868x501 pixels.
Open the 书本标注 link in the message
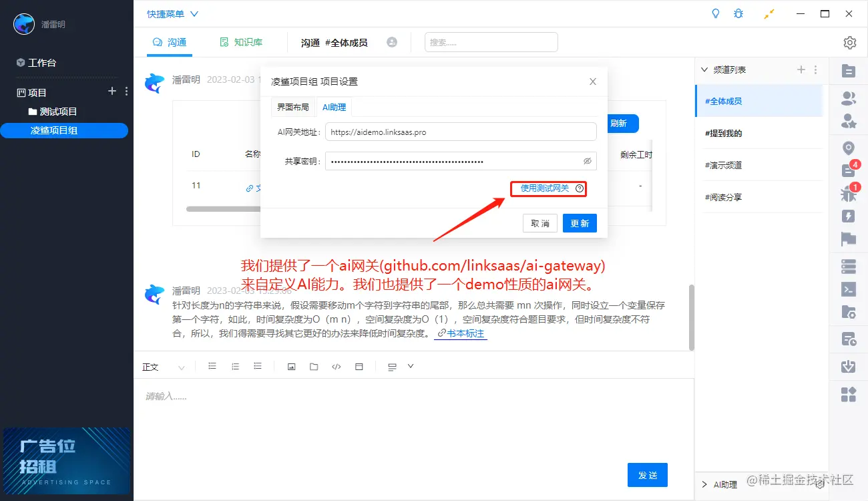(x=461, y=333)
